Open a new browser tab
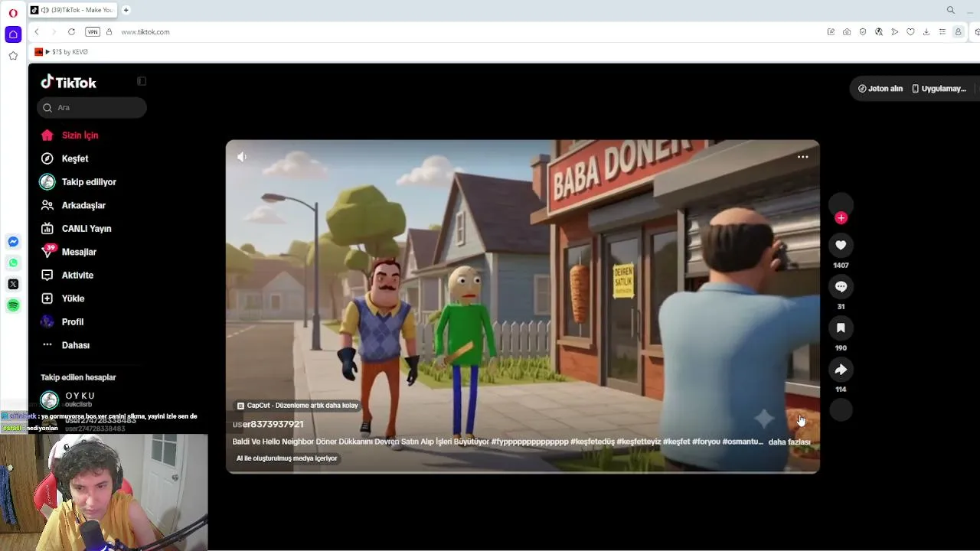 coord(126,10)
